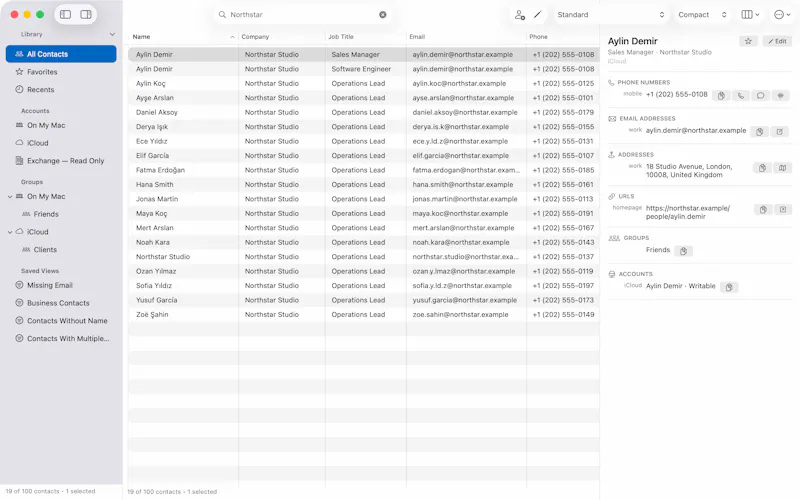Open homepage URL in browser icon
This screenshot has height=500, width=800.
(x=783, y=210)
